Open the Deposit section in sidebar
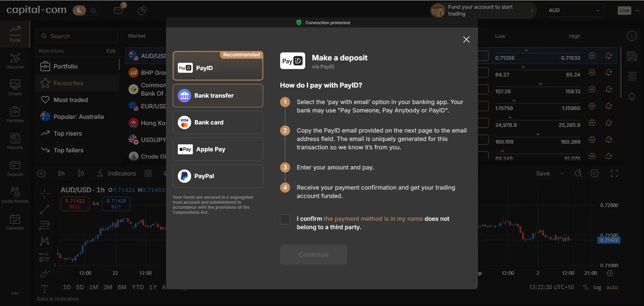The width and height of the screenshot is (644, 306). (x=15, y=168)
